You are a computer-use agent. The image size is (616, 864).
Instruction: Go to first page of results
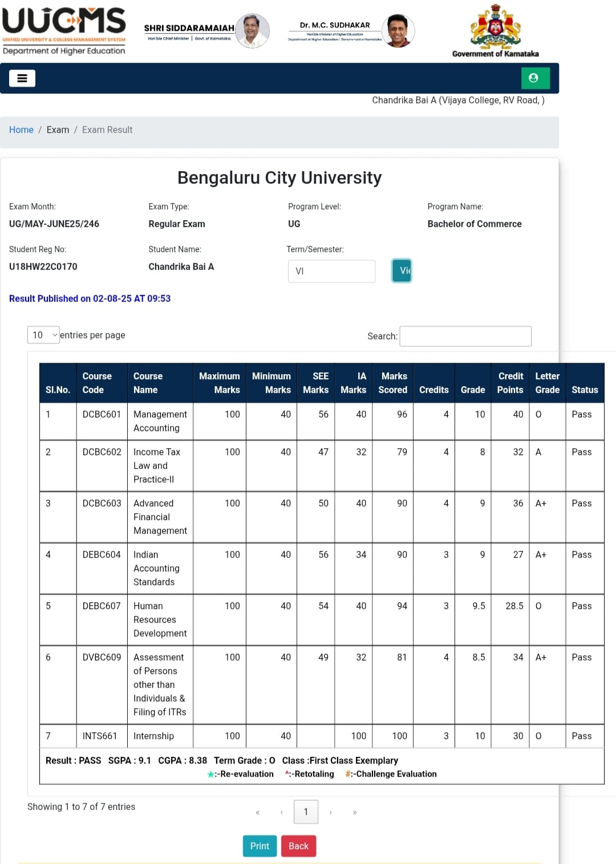pyautogui.click(x=258, y=812)
